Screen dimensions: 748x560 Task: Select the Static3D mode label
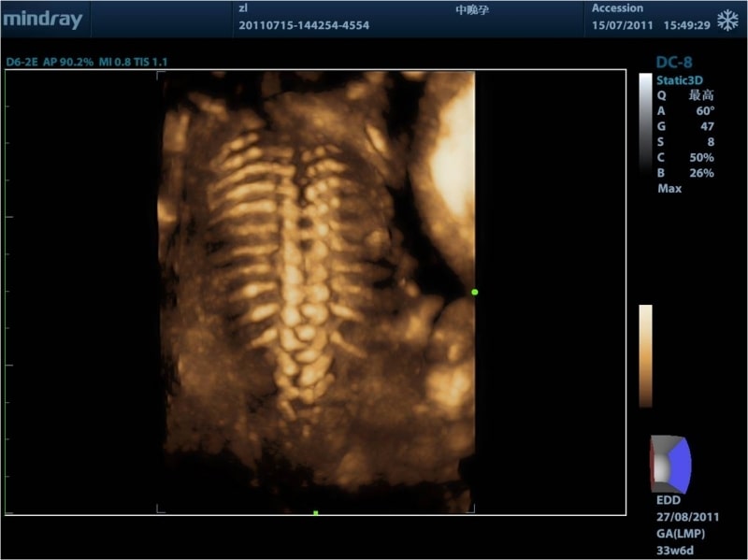click(680, 80)
